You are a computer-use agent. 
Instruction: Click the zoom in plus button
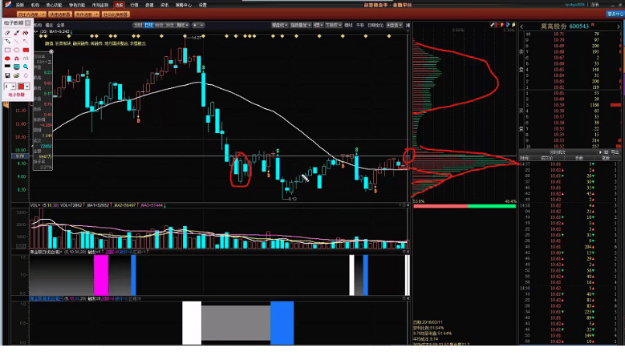point(195,25)
